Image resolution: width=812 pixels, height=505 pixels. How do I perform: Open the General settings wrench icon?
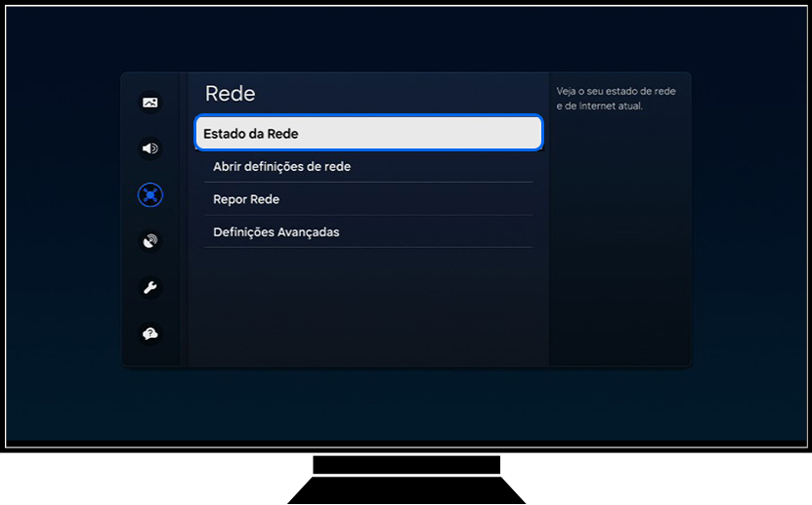click(150, 287)
